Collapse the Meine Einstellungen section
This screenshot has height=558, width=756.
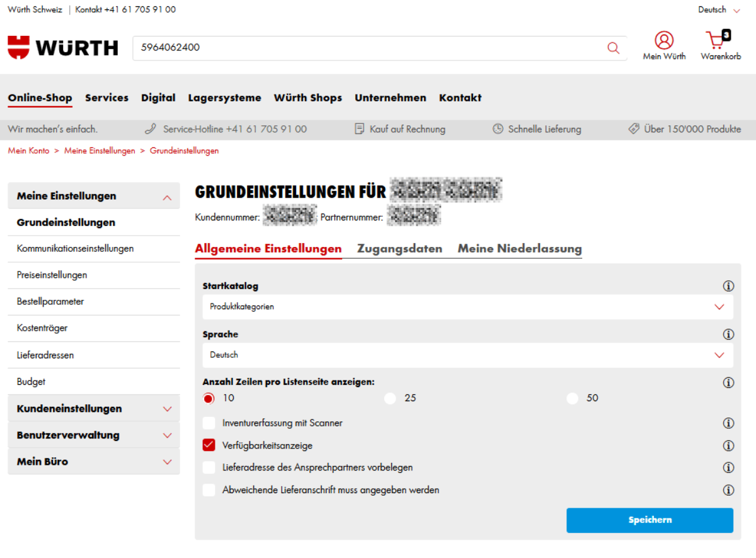pyautogui.click(x=94, y=196)
